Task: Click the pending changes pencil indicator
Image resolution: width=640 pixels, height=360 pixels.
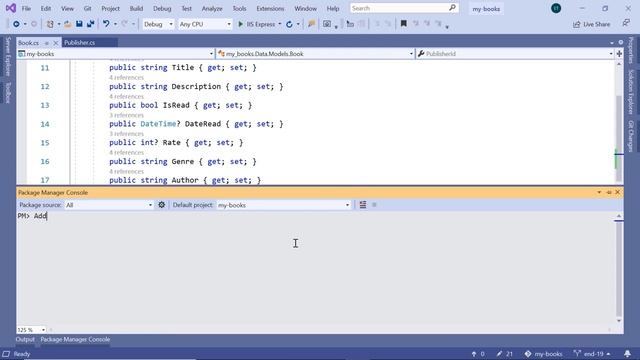Action: click(504, 354)
